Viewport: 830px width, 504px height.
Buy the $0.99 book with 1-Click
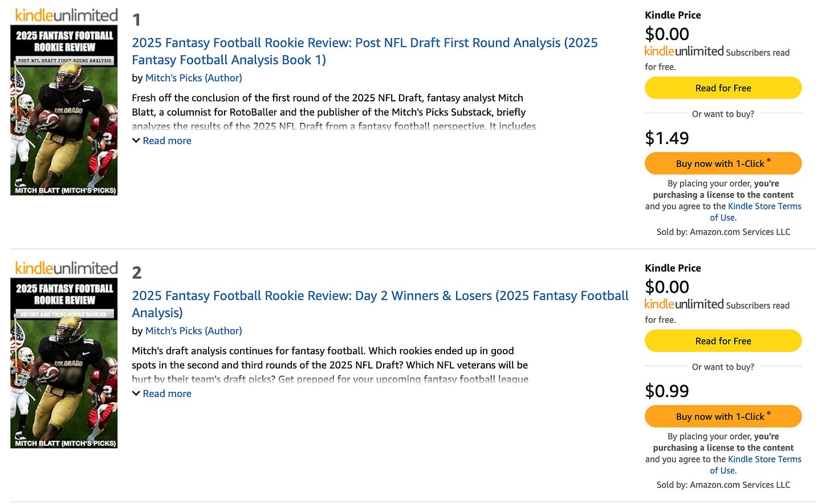pos(723,416)
